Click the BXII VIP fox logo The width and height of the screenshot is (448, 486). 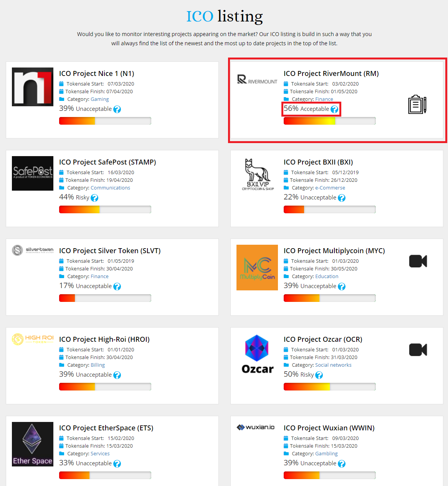pos(258,175)
